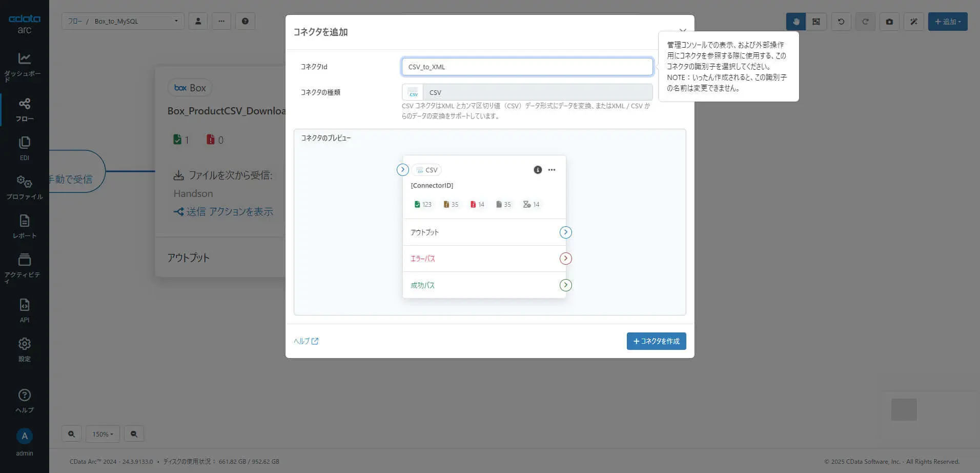Click the redo button

(865, 22)
